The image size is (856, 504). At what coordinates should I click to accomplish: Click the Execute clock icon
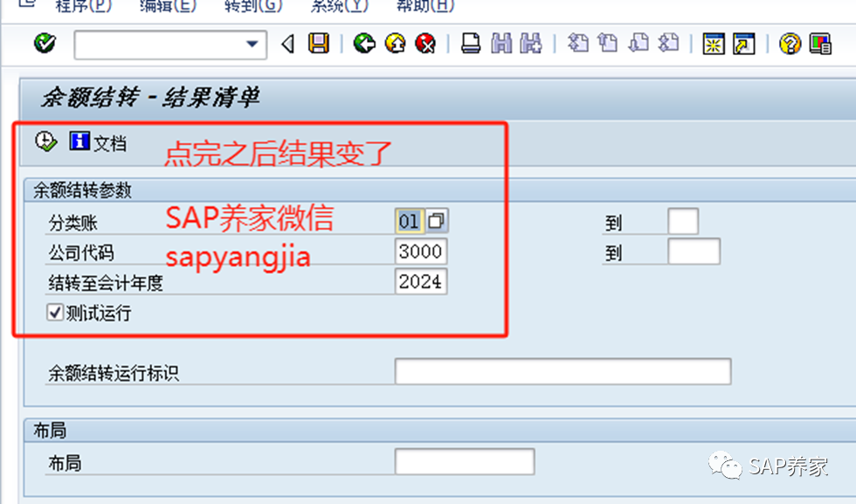click(x=45, y=142)
